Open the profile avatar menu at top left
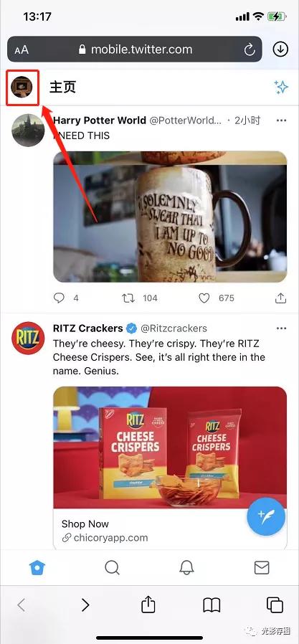299x644 pixels. (x=22, y=87)
